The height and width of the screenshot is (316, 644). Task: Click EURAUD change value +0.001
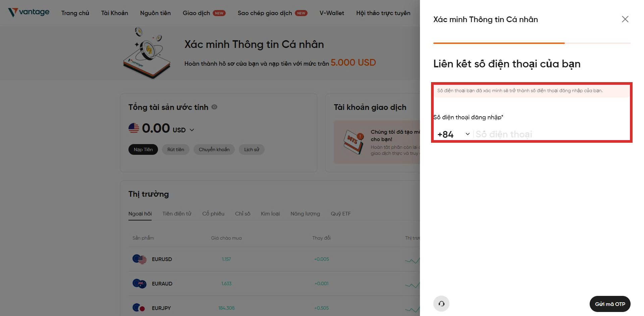coord(322,283)
